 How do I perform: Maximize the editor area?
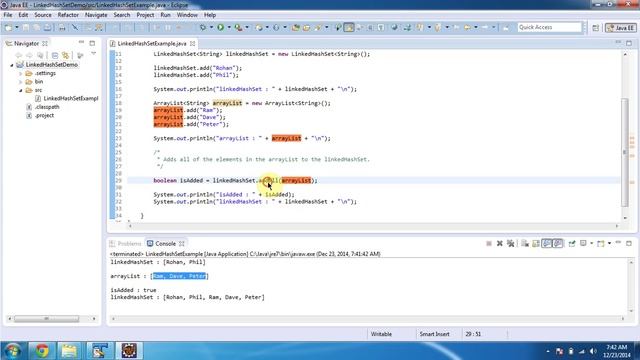pyautogui.click(x=629, y=43)
